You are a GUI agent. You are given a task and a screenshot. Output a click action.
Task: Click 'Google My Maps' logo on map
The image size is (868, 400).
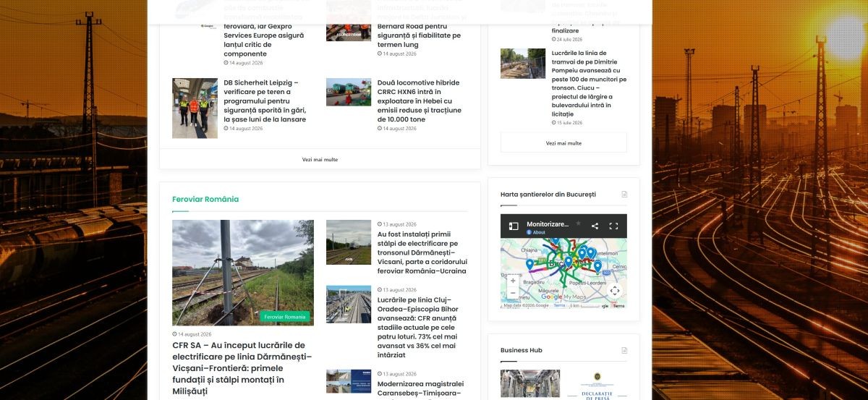[563, 297]
